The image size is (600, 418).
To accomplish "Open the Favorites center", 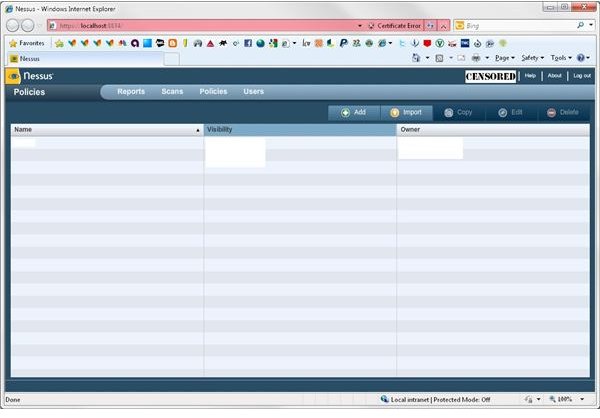I will pos(26,43).
